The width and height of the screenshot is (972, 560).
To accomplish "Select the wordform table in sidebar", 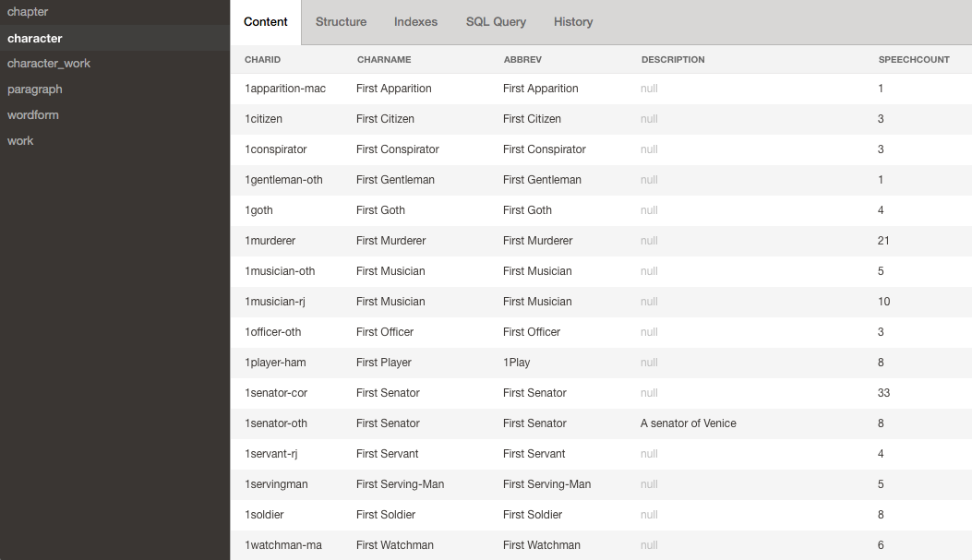I will 33,115.
